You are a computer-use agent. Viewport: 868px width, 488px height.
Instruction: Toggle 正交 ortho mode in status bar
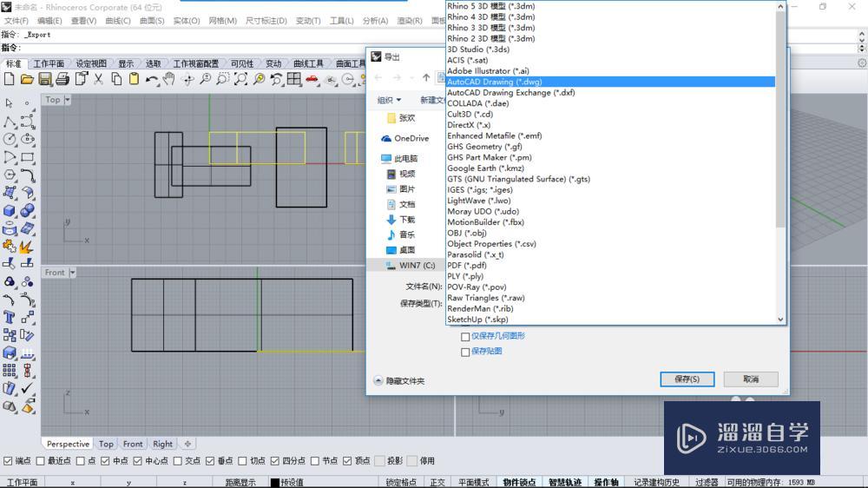click(x=437, y=483)
